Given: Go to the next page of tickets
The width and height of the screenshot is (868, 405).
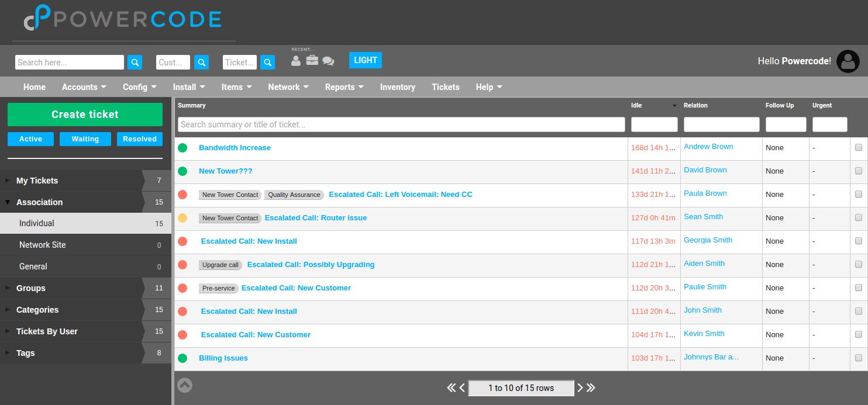Looking at the screenshot, I should click(x=580, y=387).
